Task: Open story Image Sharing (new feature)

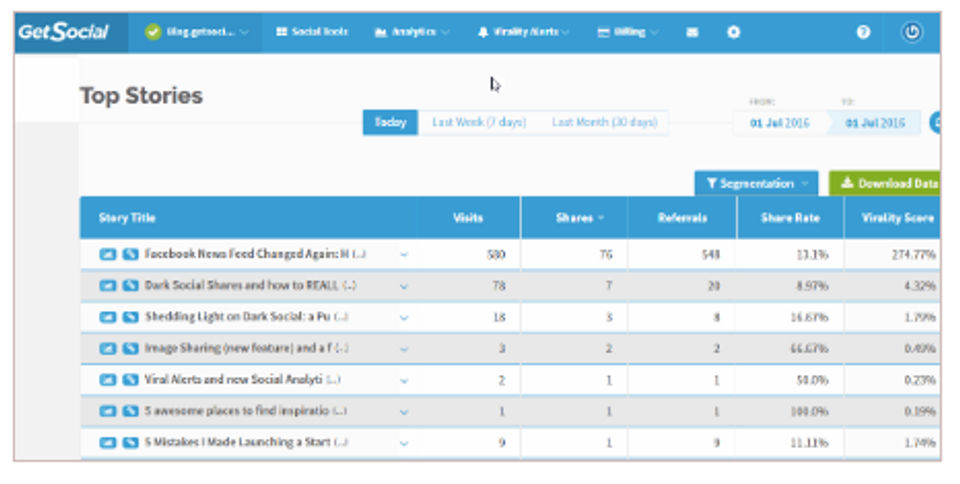Action: click(x=246, y=348)
